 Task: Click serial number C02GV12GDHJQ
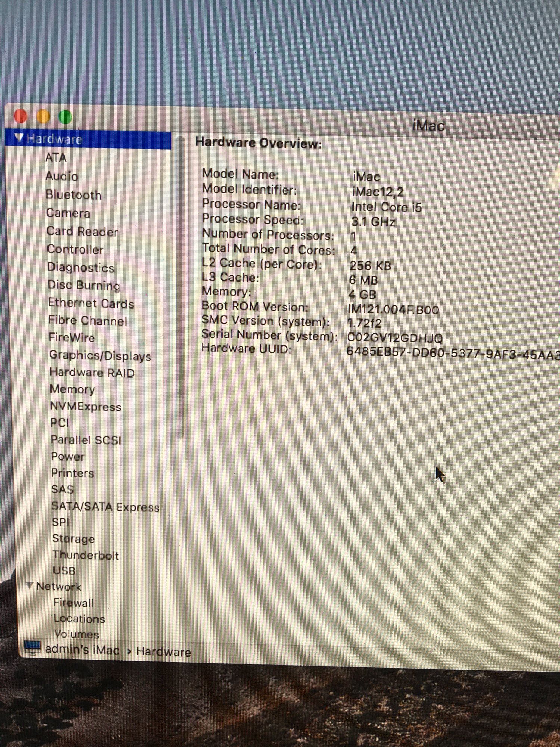[x=395, y=338]
